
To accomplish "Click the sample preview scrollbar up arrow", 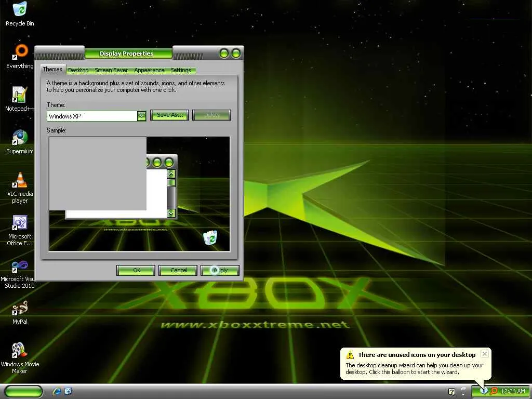I will (171, 174).
